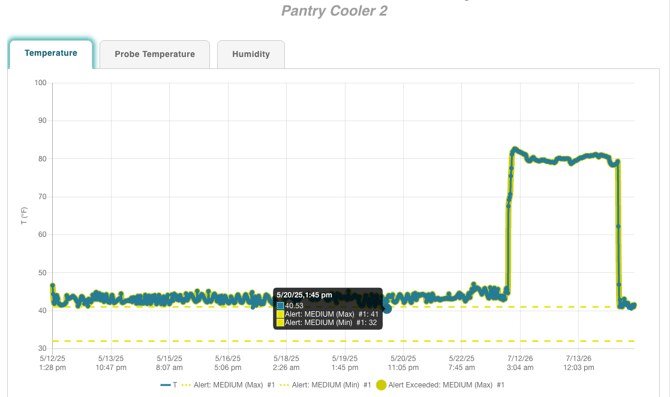Screen dimensions: 670x397
Task: Toggle the T series legend entry
Action: (x=169, y=385)
